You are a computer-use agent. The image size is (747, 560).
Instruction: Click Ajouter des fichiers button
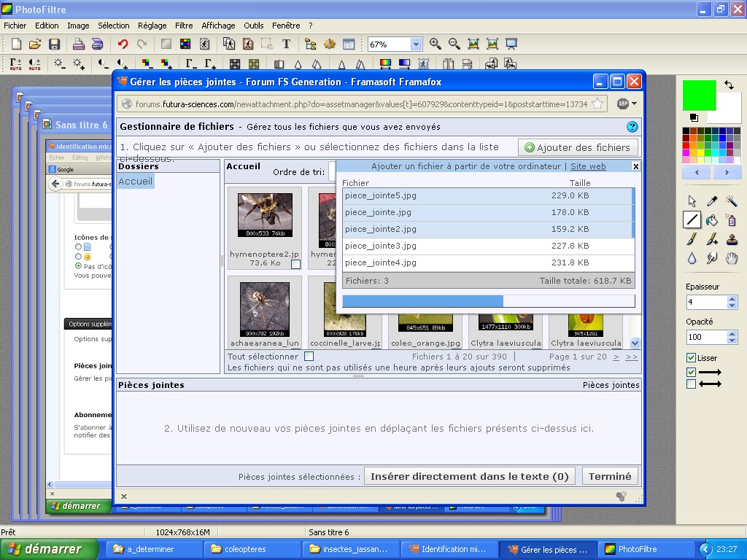click(578, 147)
